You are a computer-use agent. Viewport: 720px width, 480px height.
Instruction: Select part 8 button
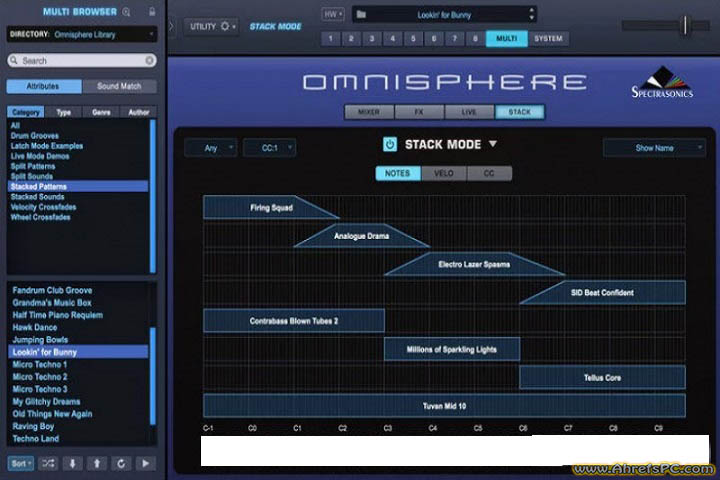tap(475, 39)
